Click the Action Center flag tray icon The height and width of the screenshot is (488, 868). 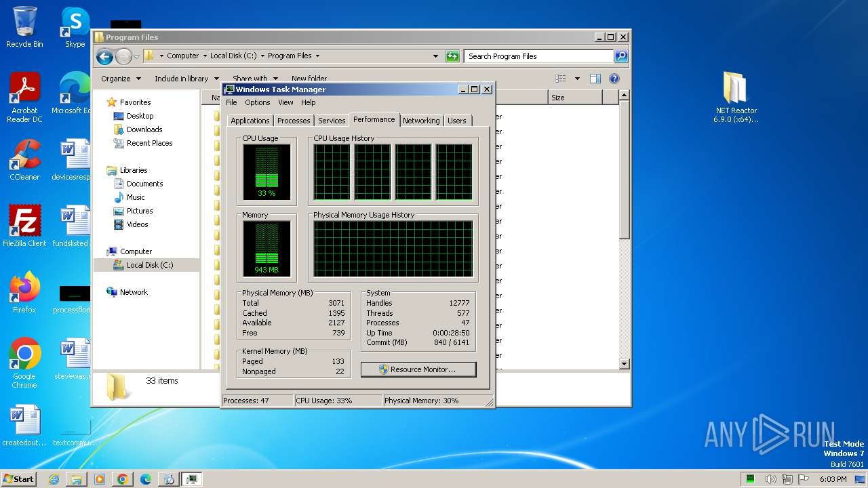(x=804, y=479)
